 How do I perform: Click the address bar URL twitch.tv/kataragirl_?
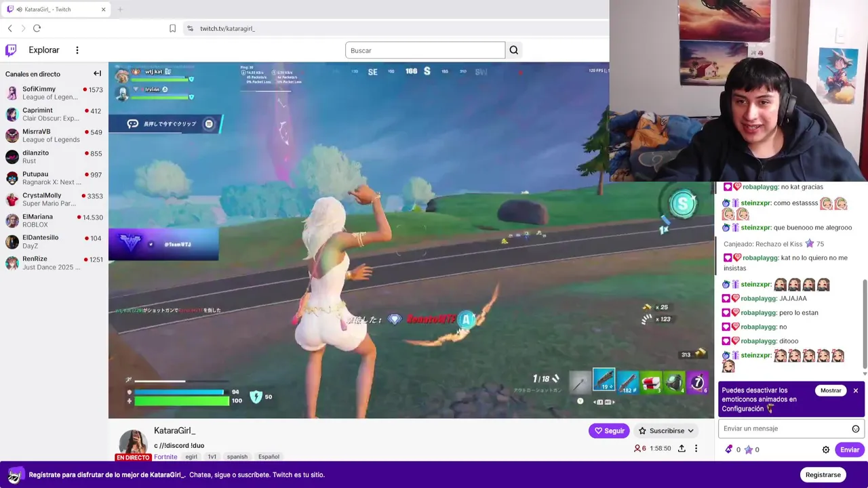227,28
